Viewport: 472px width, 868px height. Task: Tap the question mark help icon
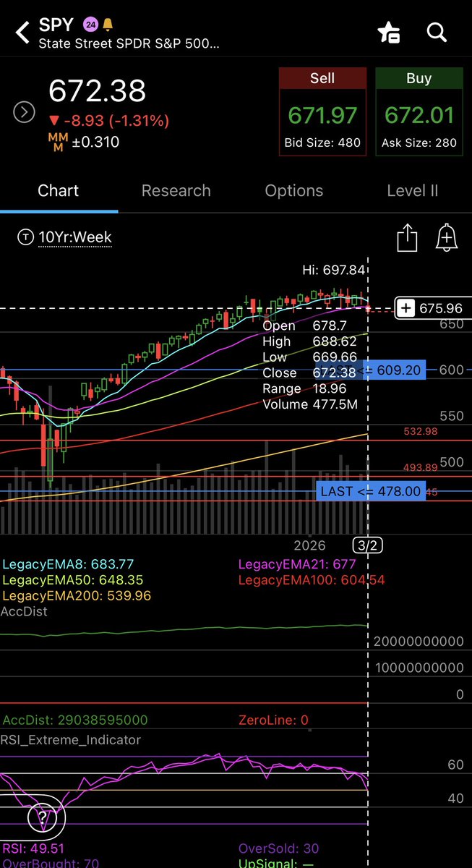coord(43,818)
